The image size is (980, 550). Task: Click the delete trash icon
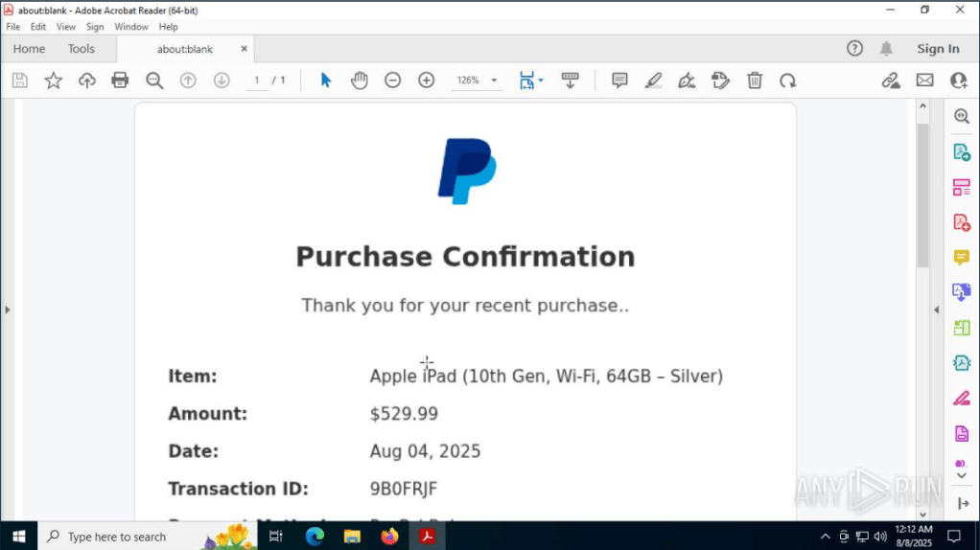(x=755, y=80)
